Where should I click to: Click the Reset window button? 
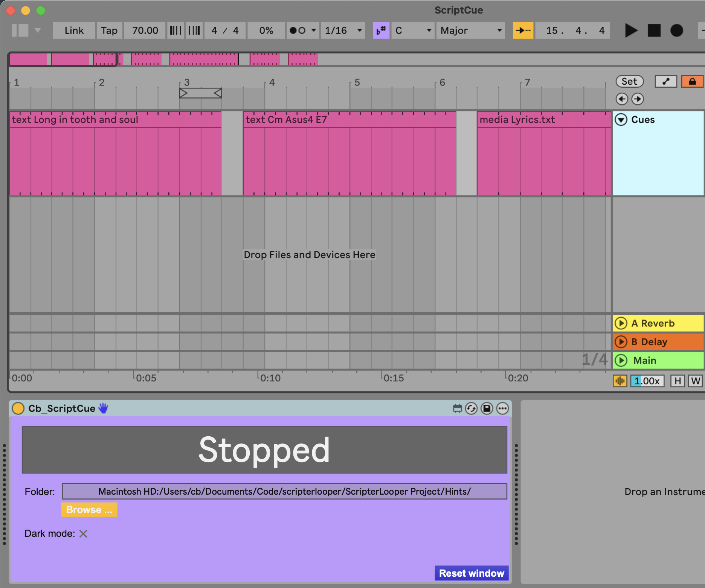(x=472, y=573)
